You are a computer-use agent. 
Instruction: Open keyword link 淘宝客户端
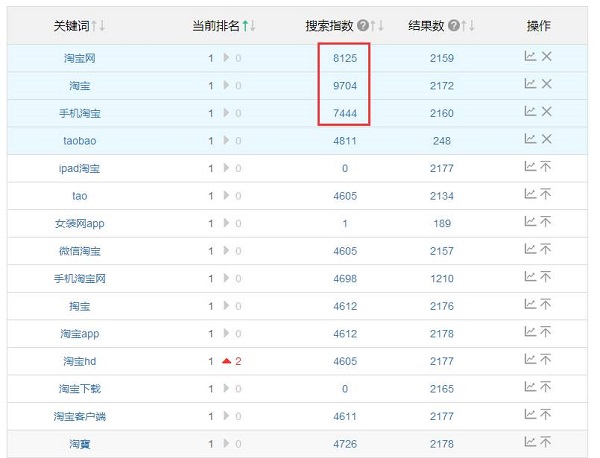coord(80,416)
